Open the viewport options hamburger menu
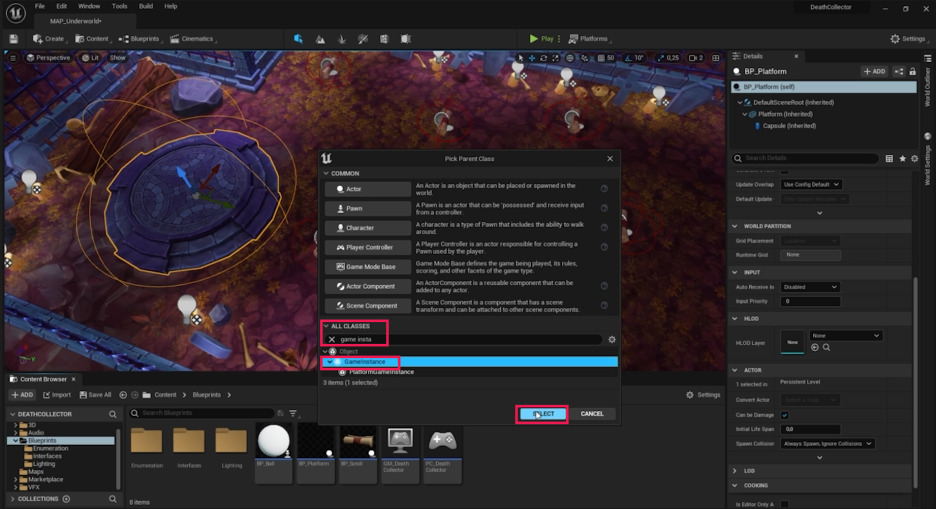Screen dimensions: 936x509 13,58
